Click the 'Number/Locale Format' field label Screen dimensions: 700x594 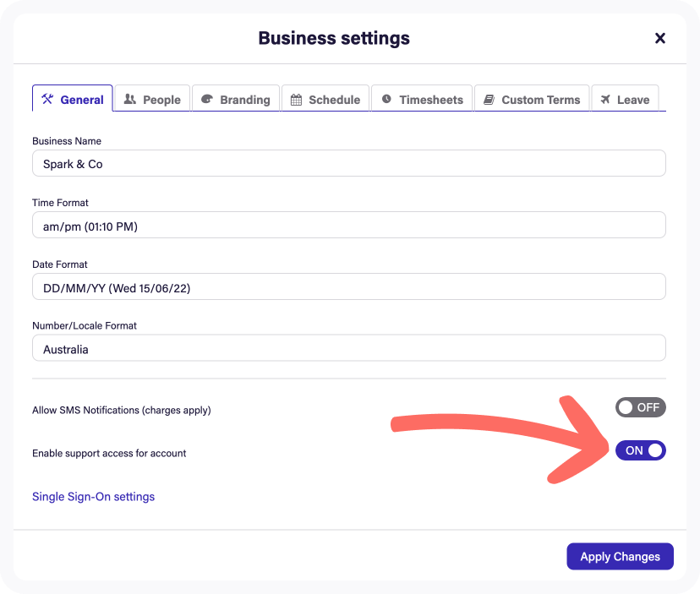coord(85,326)
